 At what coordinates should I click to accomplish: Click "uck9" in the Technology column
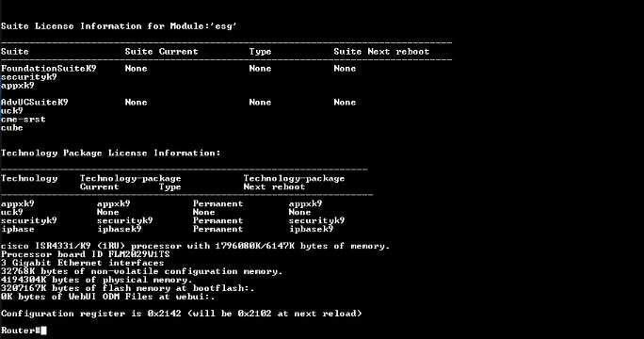12,213
